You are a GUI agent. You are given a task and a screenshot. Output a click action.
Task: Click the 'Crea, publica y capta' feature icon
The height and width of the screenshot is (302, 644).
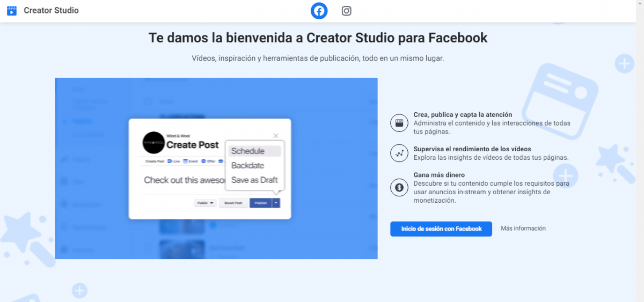(x=399, y=123)
